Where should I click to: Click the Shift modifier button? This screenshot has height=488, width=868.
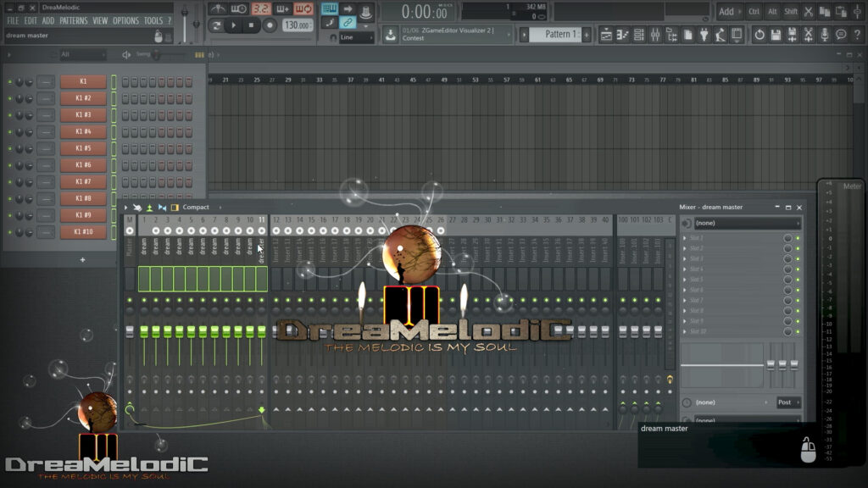point(791,11)
